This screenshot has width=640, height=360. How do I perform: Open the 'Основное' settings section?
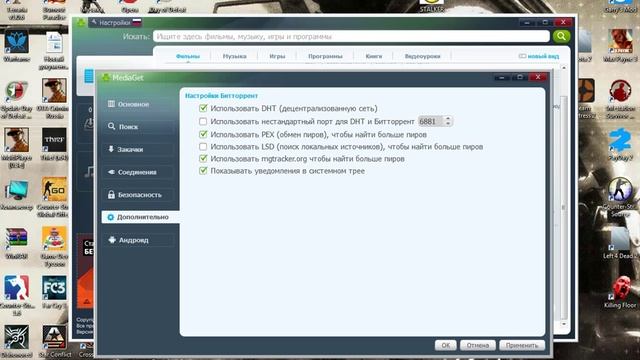(139, 104)
